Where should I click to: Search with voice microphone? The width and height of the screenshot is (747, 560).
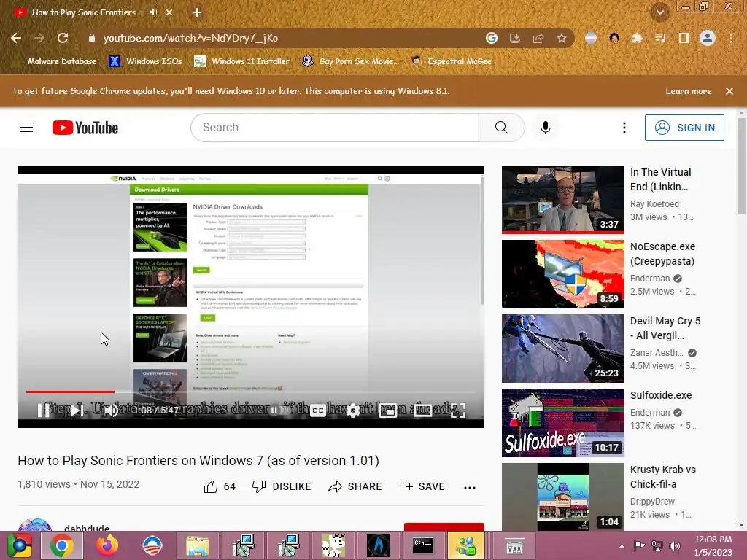(546, 128)
